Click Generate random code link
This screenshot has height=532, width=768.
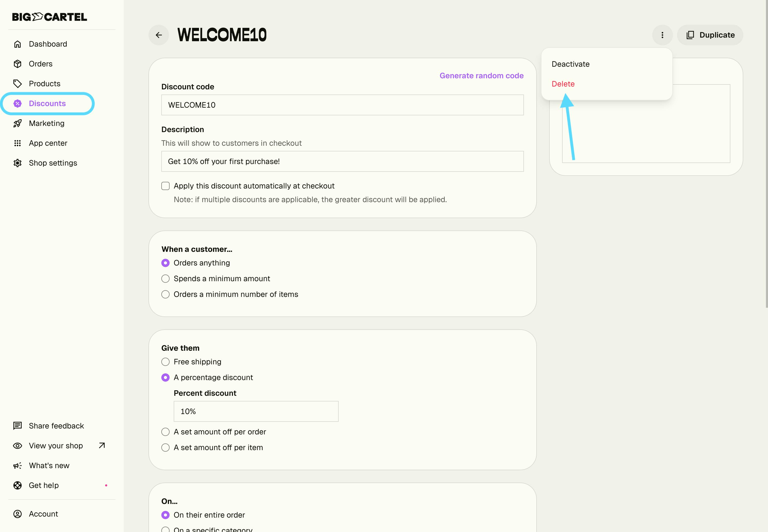(481, 76)
